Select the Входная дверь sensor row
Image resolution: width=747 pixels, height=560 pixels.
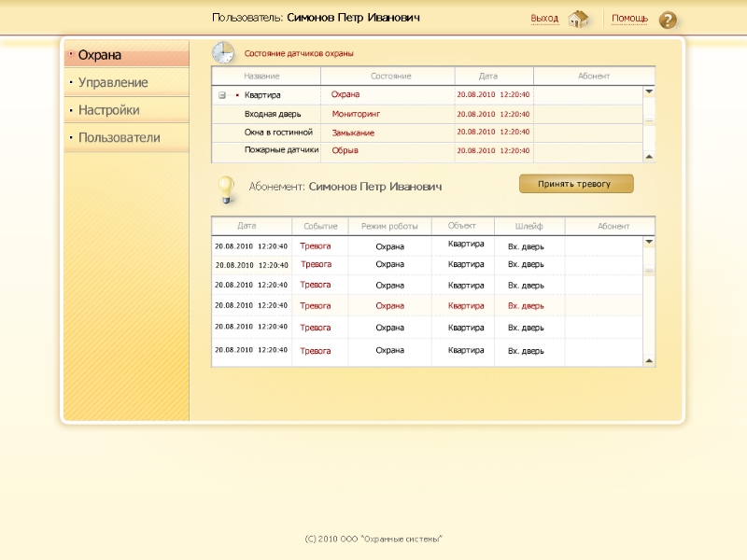(428, 114)
